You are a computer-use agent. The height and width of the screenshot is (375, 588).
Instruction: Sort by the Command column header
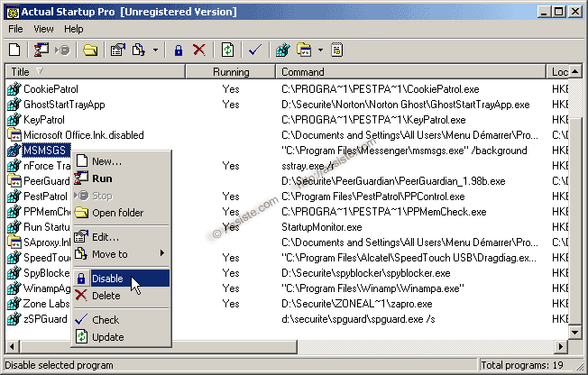(x=411, y=71)
